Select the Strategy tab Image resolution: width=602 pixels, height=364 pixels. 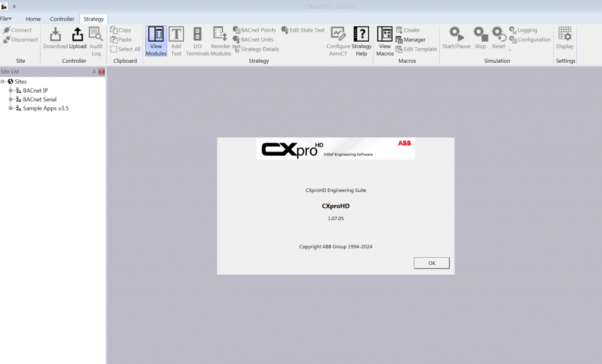coord(93,19)
